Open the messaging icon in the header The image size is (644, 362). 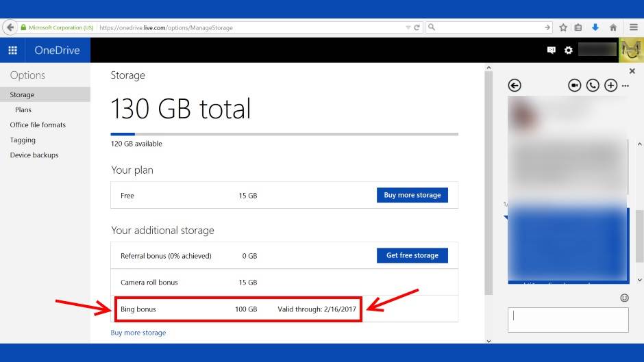click(x=551, y=50)
